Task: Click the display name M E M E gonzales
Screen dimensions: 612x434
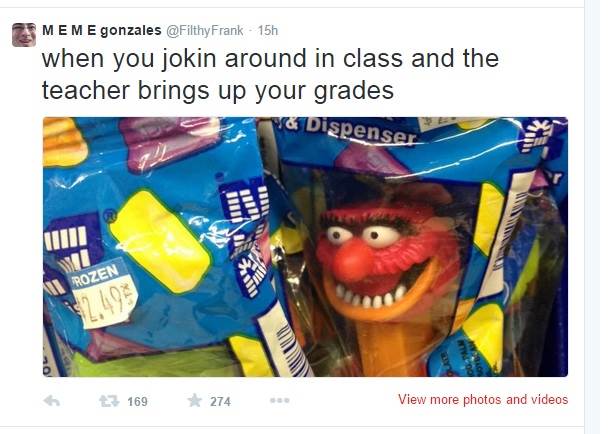Action: (x=101, y=30)
